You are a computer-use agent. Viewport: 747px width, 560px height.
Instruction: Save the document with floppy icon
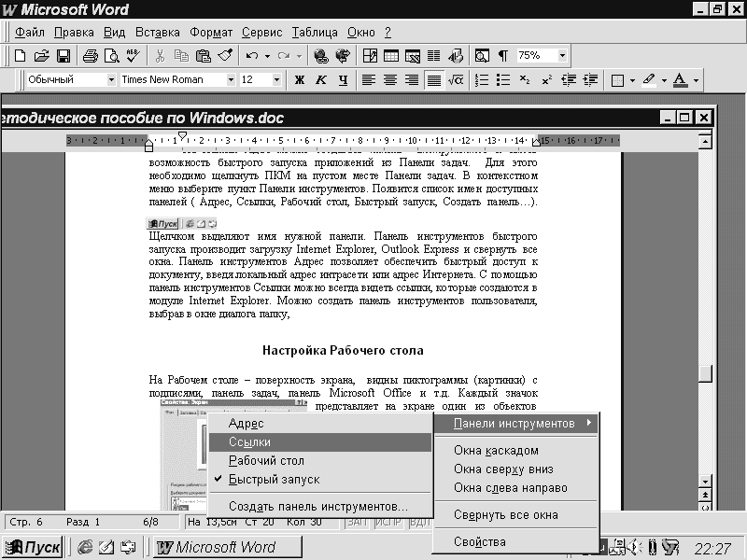tap(63, 56)
